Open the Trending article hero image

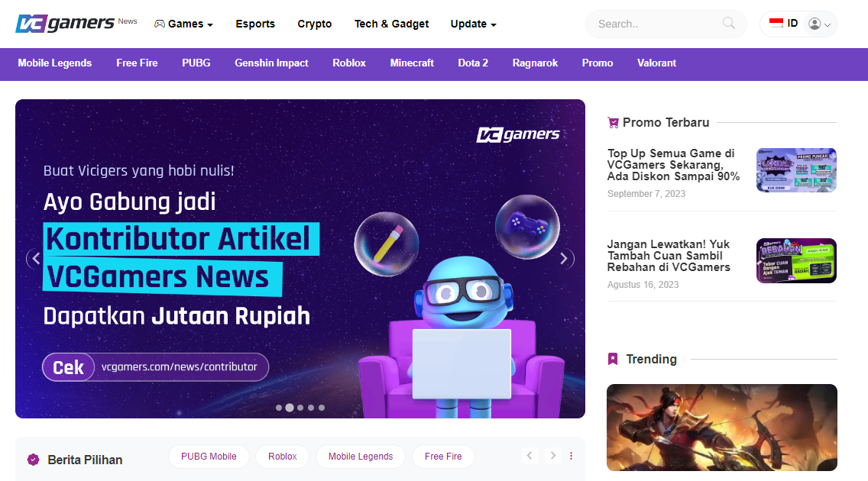[x=722, y=428]
